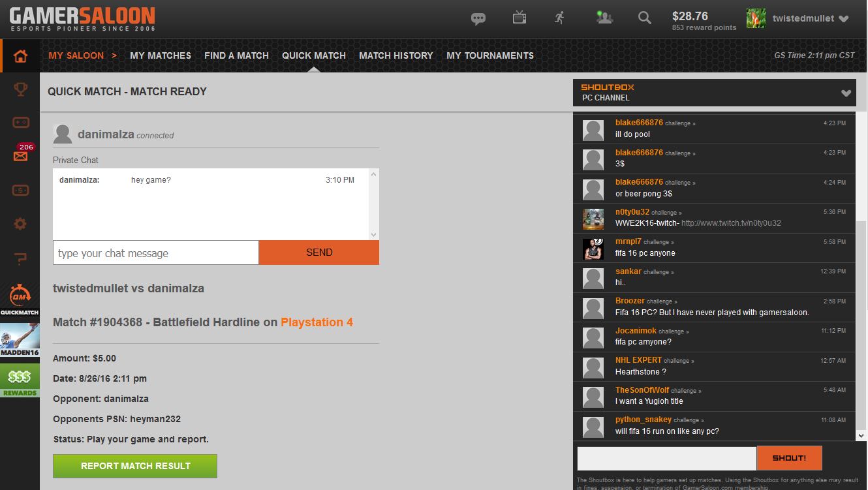Open My Saloon menu
Image resolution: width=868 pixels, height=490 pixels.
pos(76,55)
